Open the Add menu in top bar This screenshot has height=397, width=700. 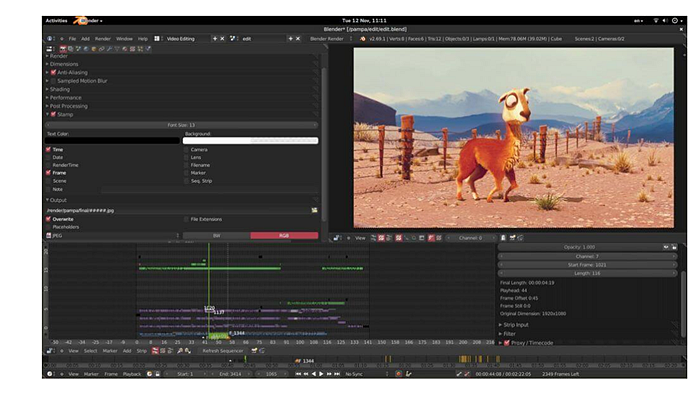tap(85, 39)
